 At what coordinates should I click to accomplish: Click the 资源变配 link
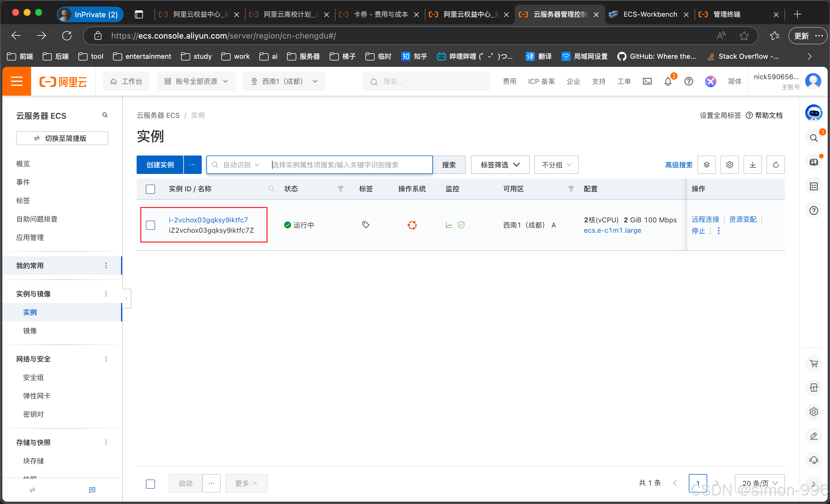pos(742,219)
